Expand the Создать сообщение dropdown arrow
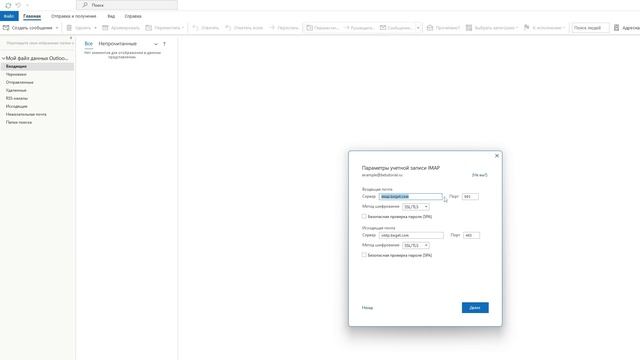Image resolution: width=640 pixels, height=360 pixels. (57, 28)
